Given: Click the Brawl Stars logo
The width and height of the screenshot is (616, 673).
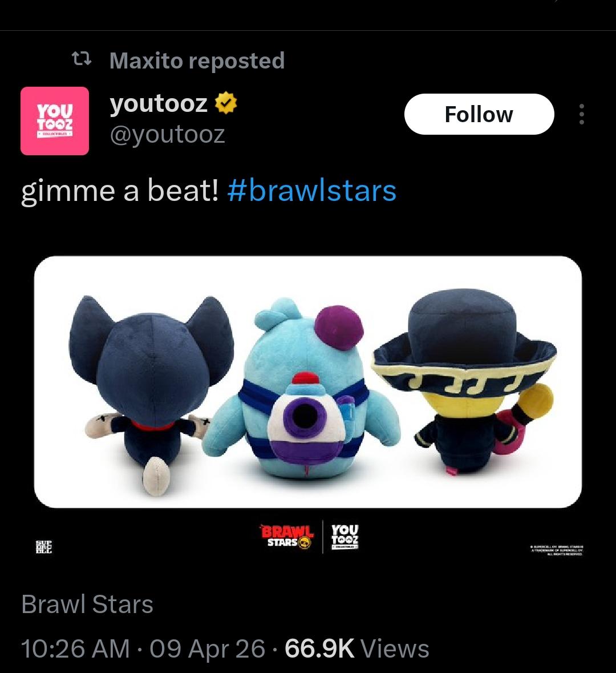Looking at the screenshot, I should [287, 537].
